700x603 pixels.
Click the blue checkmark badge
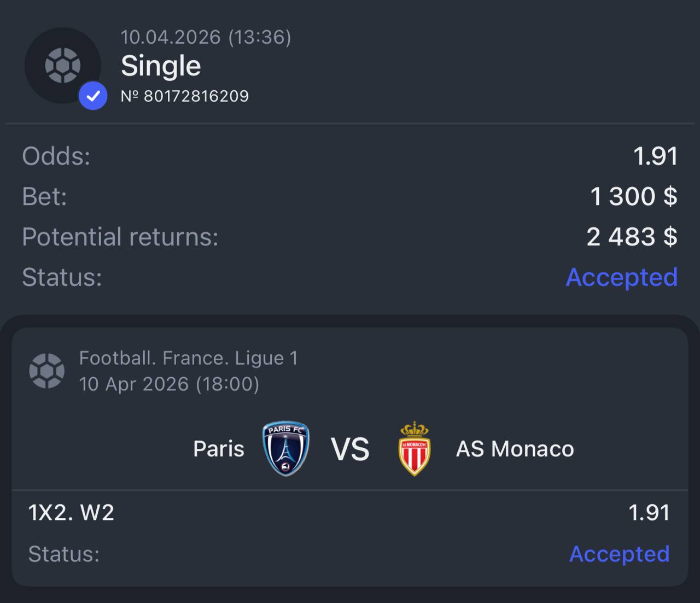(93, 96)
